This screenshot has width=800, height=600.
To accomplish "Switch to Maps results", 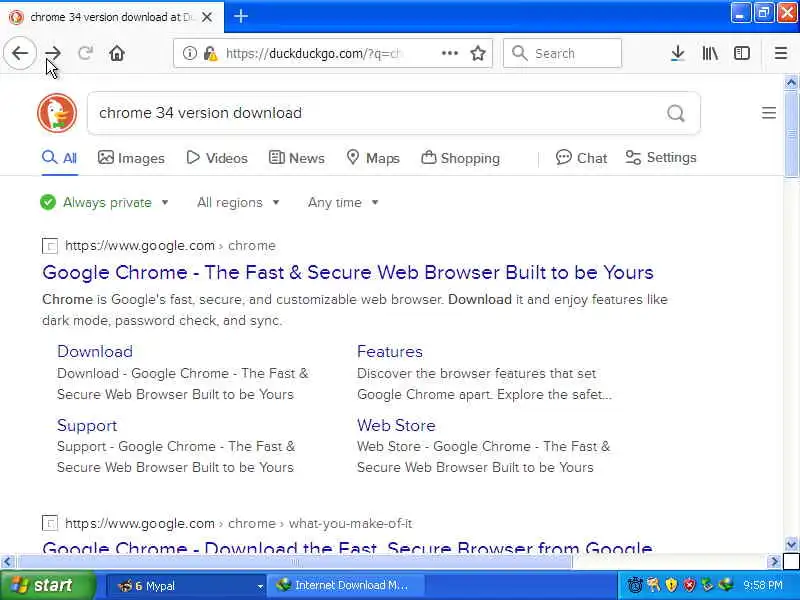I will [373, 158].
